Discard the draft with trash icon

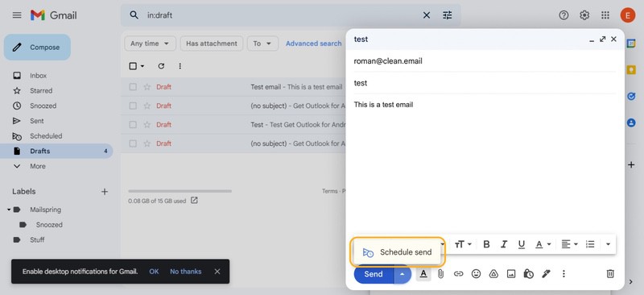pyautogui.click(x=610, y=273)
